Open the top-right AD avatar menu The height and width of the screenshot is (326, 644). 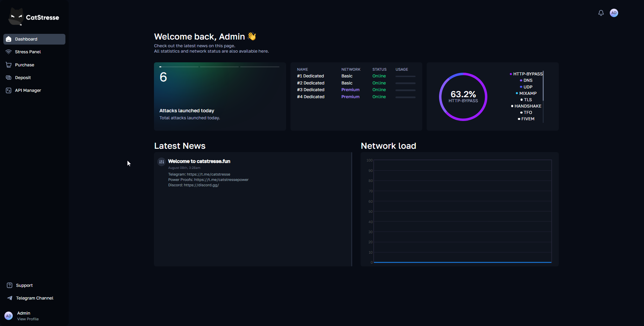point(614,13)
